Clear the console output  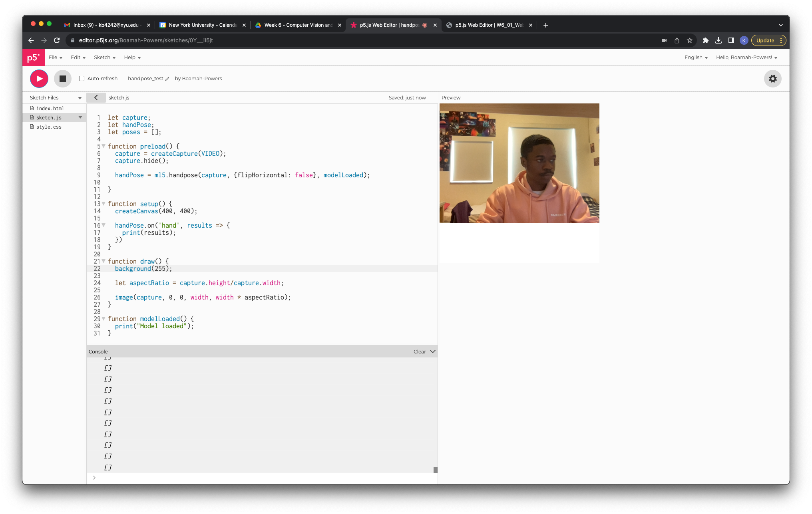tap(420, 351)
